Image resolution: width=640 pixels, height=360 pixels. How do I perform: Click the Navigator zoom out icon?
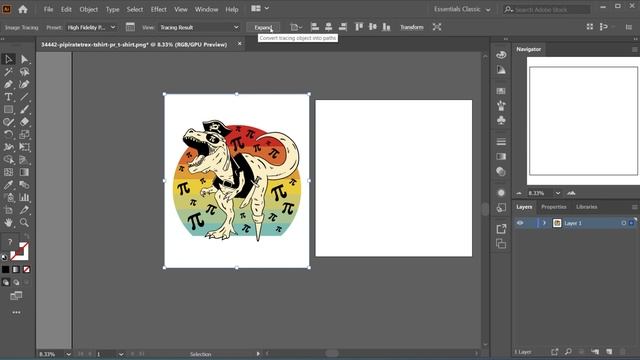[x=519, y=193]
